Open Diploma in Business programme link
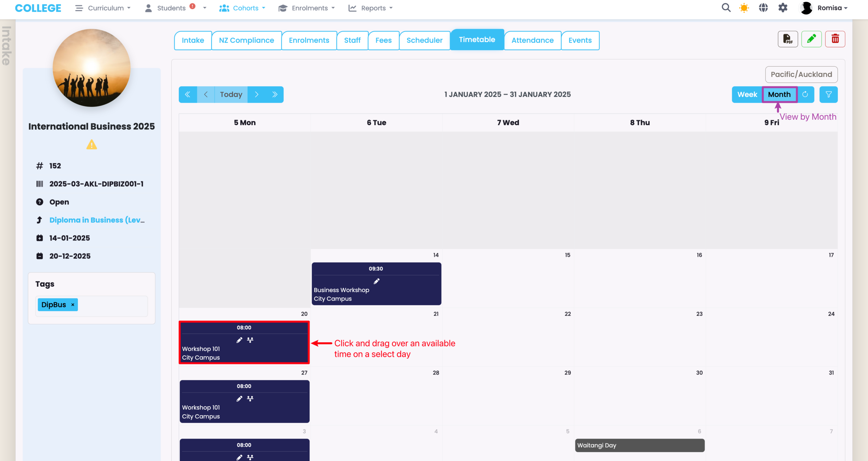This screenshot has width=868, height=461. tap(97, 220)
